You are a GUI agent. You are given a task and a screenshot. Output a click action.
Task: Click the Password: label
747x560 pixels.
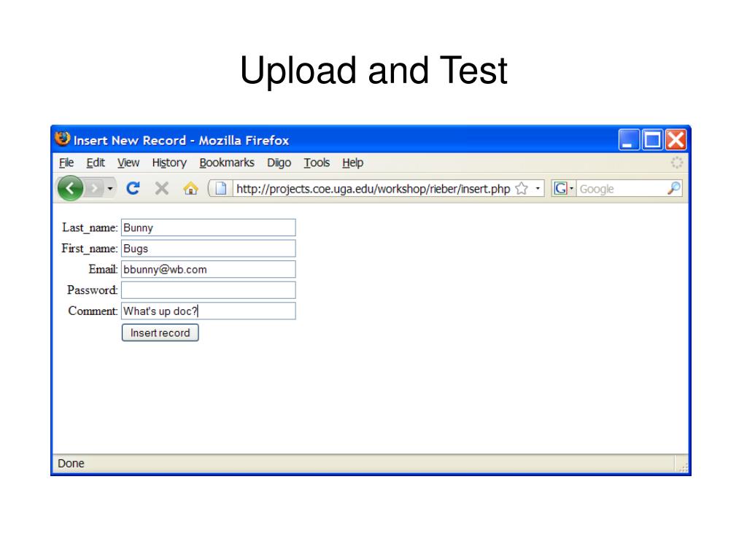click(x=93, y=290)
